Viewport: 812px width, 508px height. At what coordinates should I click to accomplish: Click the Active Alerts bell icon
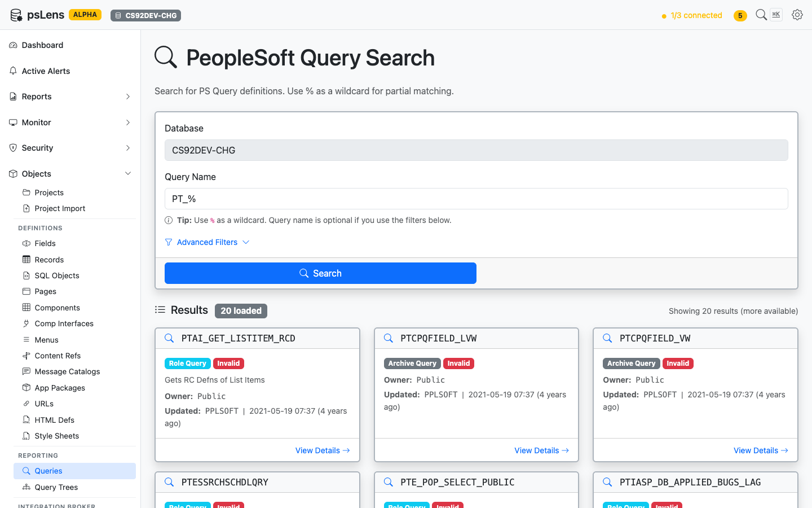tap(13, 71)
